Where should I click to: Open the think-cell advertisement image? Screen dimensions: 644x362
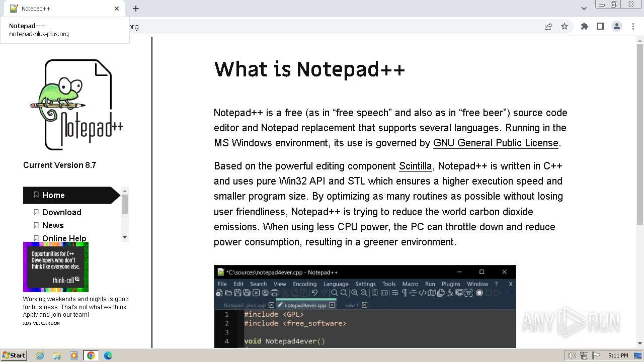[56, 267]
